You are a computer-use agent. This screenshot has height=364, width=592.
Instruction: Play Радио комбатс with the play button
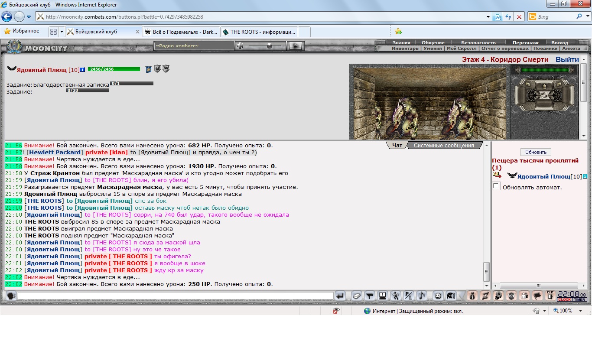point(295,45)
